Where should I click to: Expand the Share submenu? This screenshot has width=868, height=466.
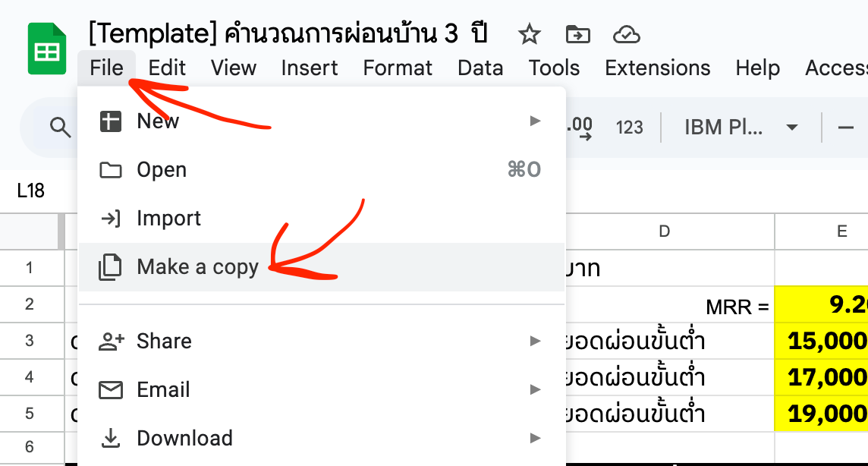[x=321, y=341]
